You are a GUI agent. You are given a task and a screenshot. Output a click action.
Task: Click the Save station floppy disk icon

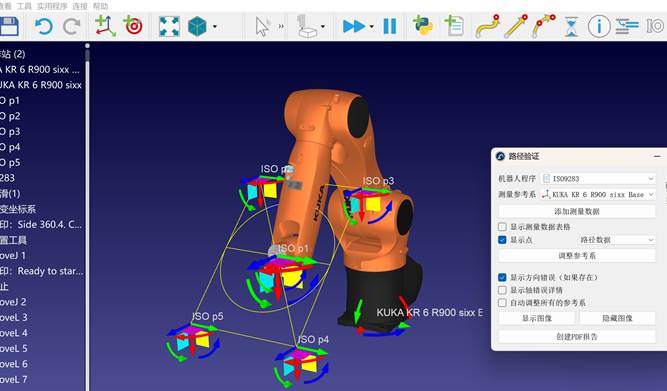click(9, 26)
